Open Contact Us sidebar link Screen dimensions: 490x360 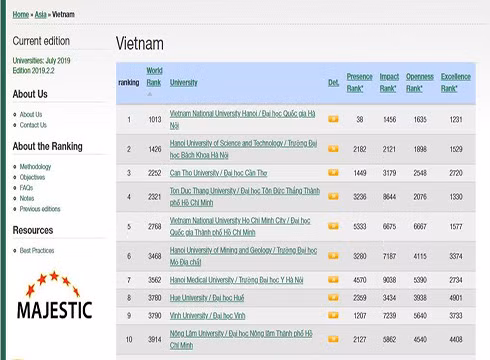tap(33, 125)
